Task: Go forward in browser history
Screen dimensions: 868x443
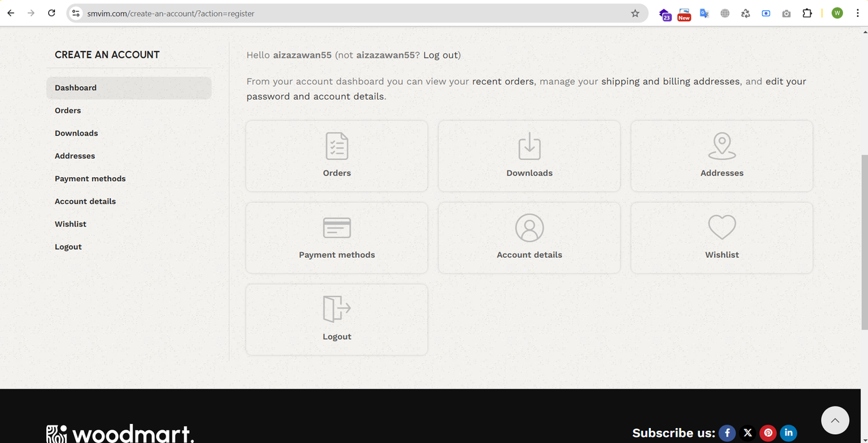Action: 31,13
